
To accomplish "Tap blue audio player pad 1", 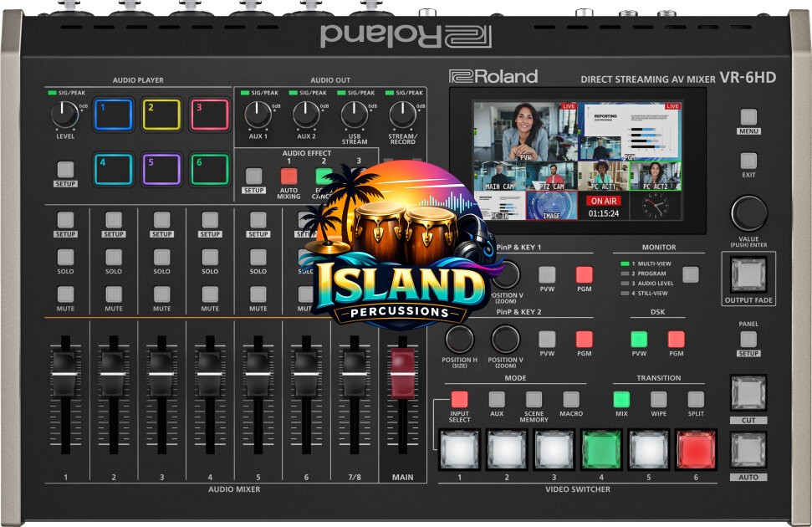I will coord(113,115).
